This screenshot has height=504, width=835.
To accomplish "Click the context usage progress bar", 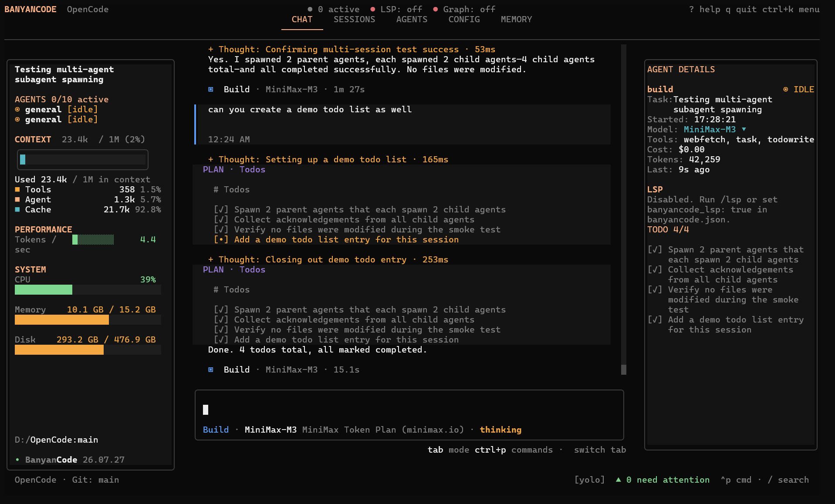I will point(83,160).
